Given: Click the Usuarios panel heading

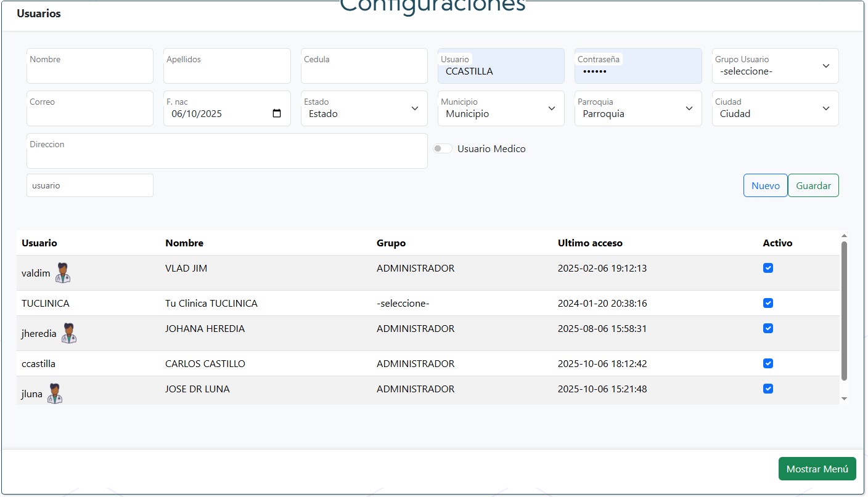Looking at the screenshot, I should (x=39, y=14).
